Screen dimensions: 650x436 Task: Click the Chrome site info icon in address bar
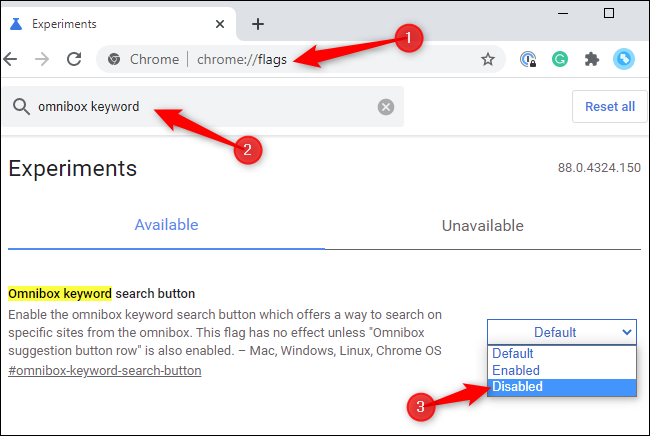(x=114, y=59)
